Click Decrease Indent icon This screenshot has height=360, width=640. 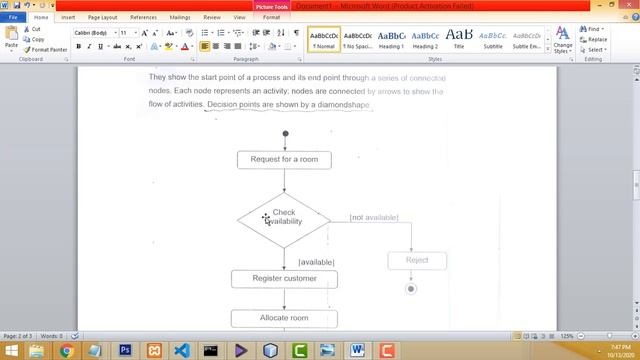[256, 33]
